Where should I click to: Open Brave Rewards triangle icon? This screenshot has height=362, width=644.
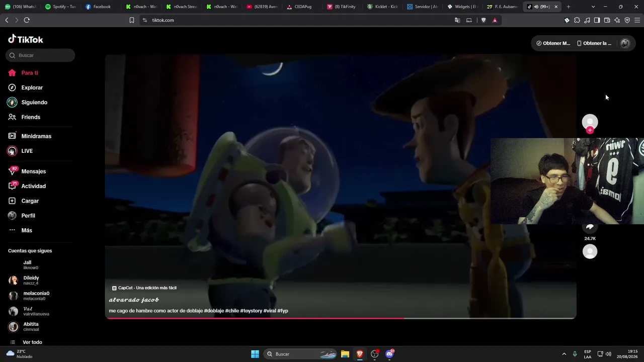tap(495, 20)
